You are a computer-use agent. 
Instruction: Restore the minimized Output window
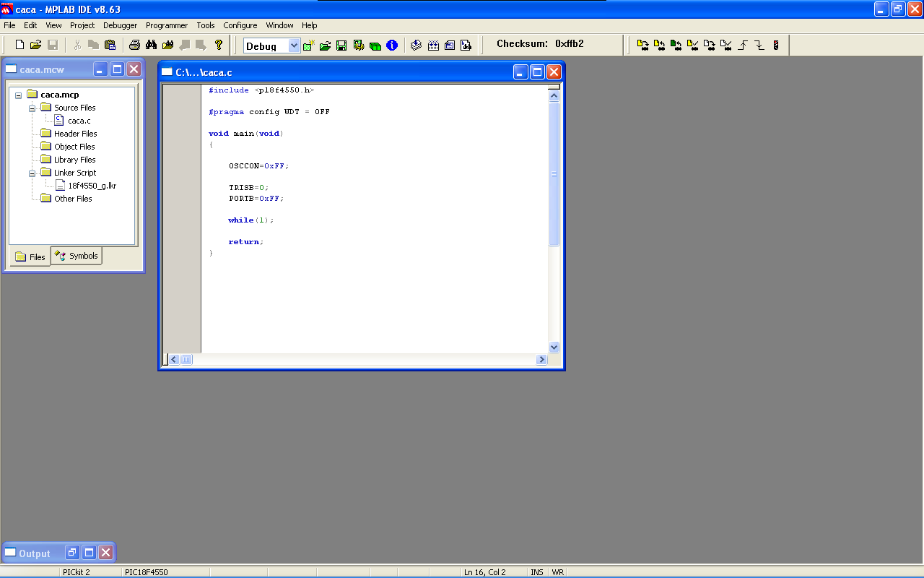tap(72, 553)
